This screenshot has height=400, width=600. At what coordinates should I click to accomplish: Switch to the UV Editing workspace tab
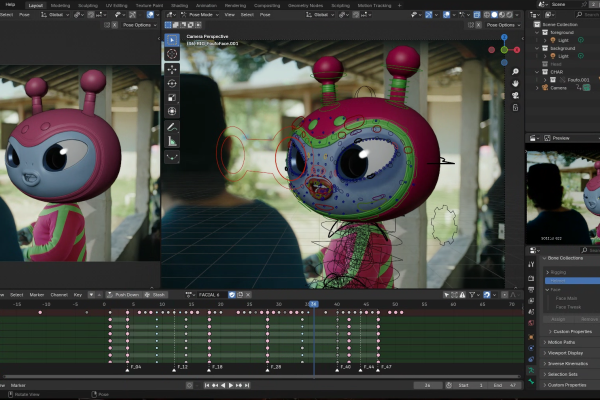[116, 5]
